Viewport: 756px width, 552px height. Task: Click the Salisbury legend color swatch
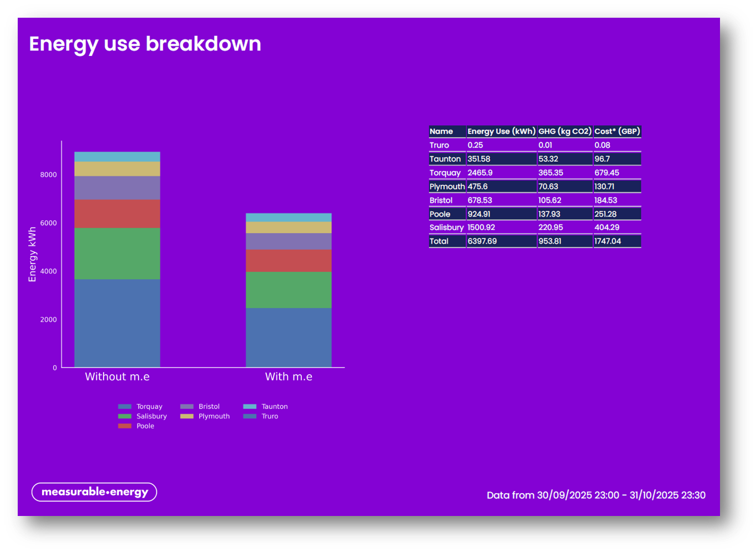125,416
